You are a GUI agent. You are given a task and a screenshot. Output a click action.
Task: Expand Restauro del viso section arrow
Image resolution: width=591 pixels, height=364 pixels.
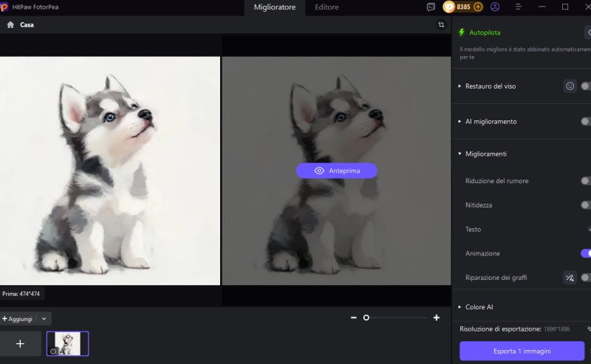pos(460,86)
